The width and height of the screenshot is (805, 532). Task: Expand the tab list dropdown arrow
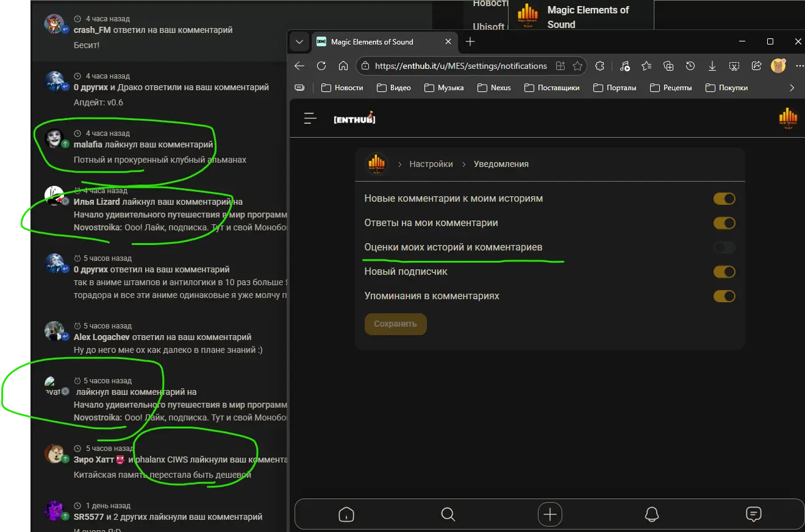pos(299,42)
